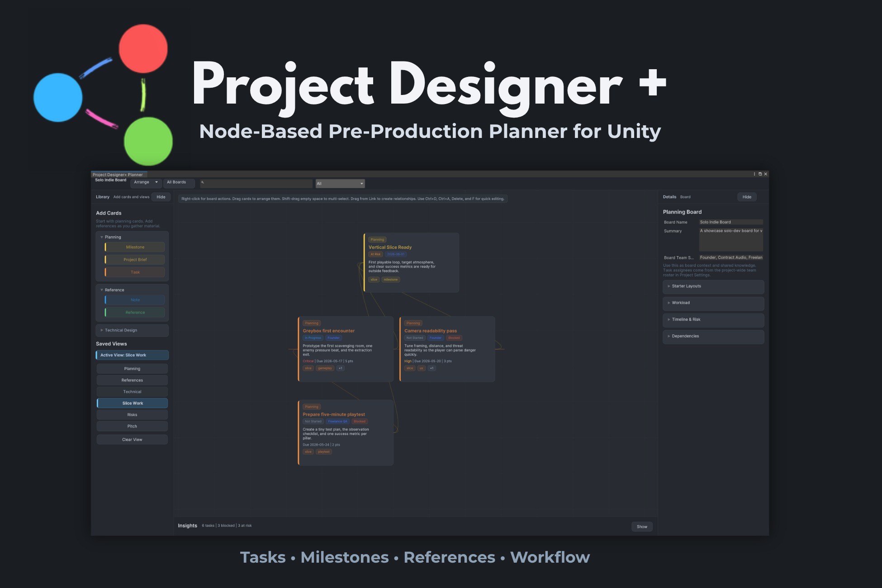Image resolution: width=882 pixels, height=588 pixels.
Task: Click the ux tag on Camera readability card
Action: tap(421, 369)
